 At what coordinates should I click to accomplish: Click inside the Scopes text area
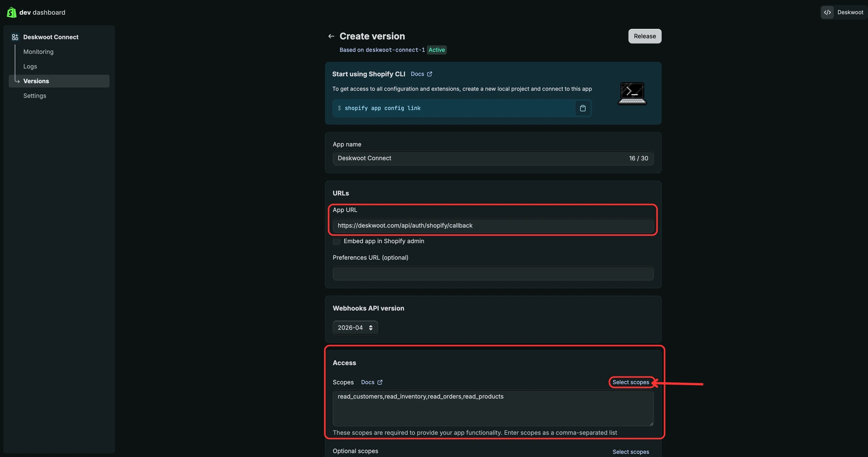pos(493,408)
